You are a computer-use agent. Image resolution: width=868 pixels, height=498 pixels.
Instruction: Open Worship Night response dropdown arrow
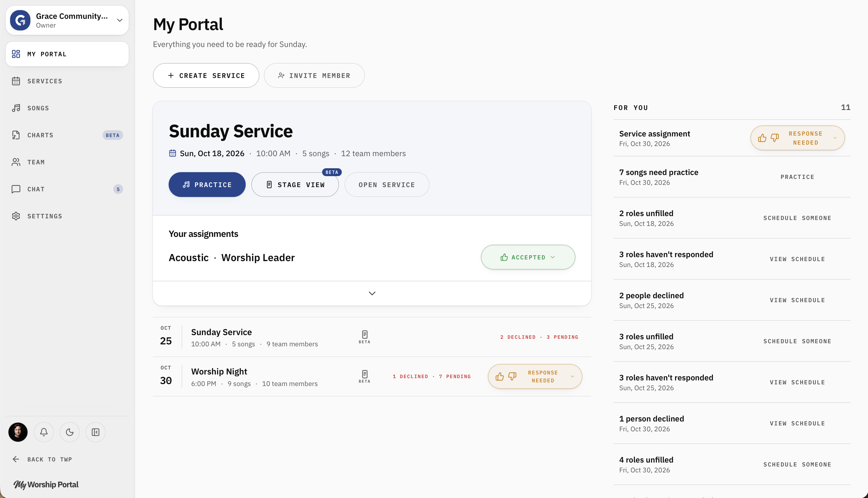573,376
